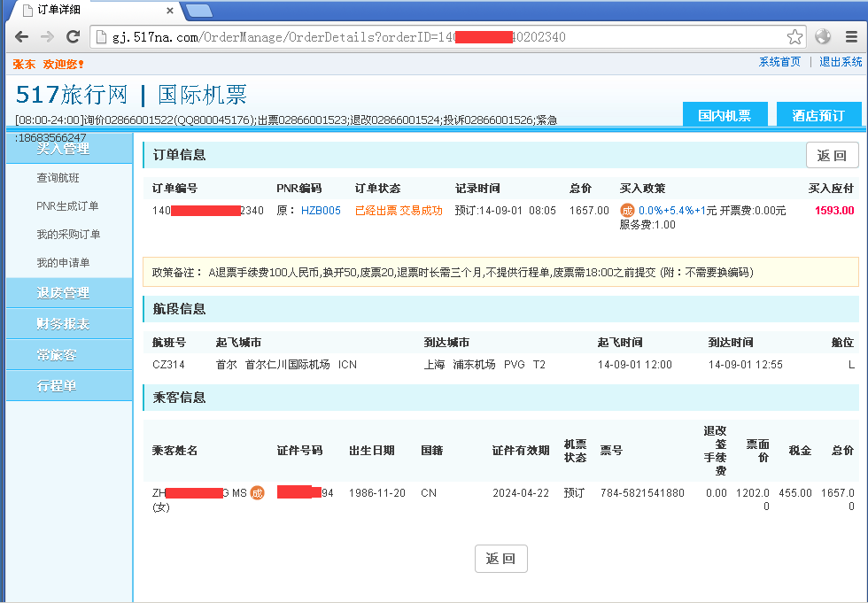Click the 0.0%+5.4%+1 policy link

tap(672, 210)
